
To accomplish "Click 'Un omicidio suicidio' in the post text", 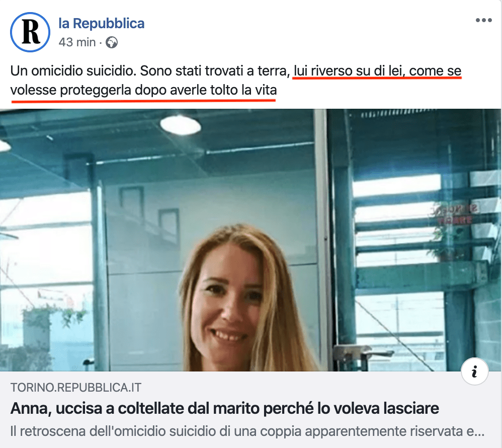I will 73,71.
